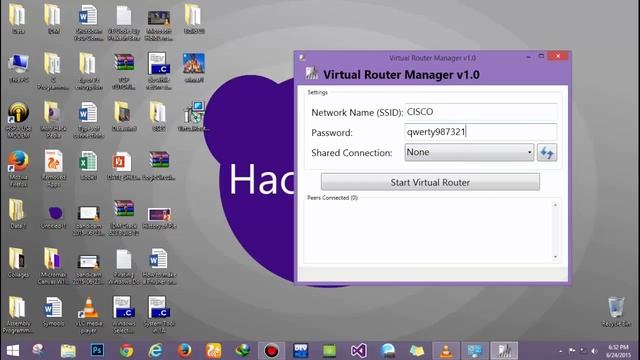The width and height of the screenshot is (640, 360).
Task: Open UC Browser from the taskbar
Action: [213, 351]
